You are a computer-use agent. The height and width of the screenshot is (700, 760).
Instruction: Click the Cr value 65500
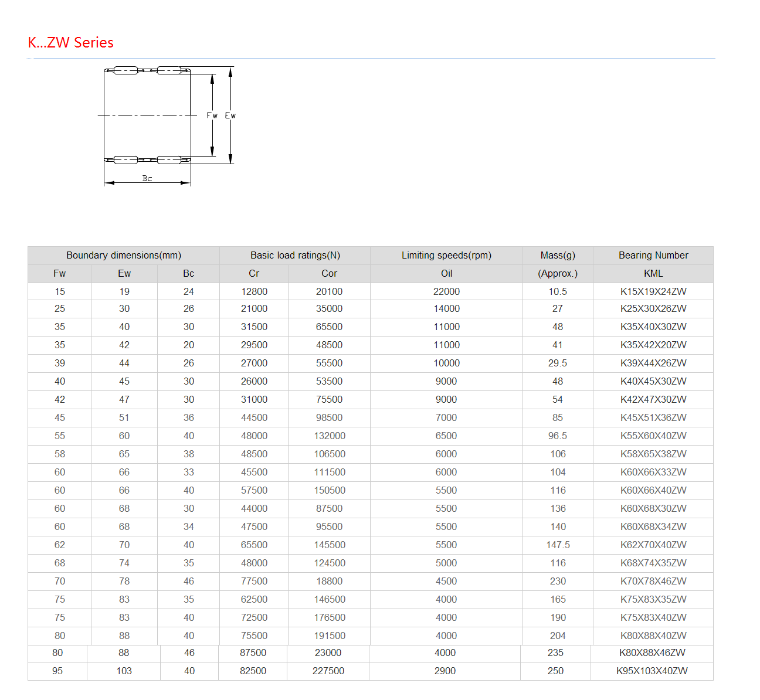[x=254, y=545]
